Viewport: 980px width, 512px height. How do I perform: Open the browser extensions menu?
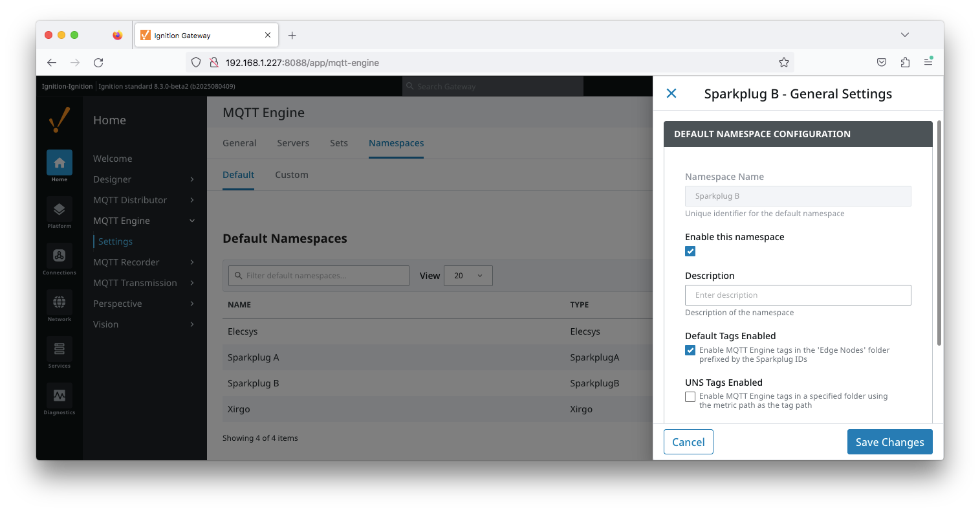[x=905, y=62]
